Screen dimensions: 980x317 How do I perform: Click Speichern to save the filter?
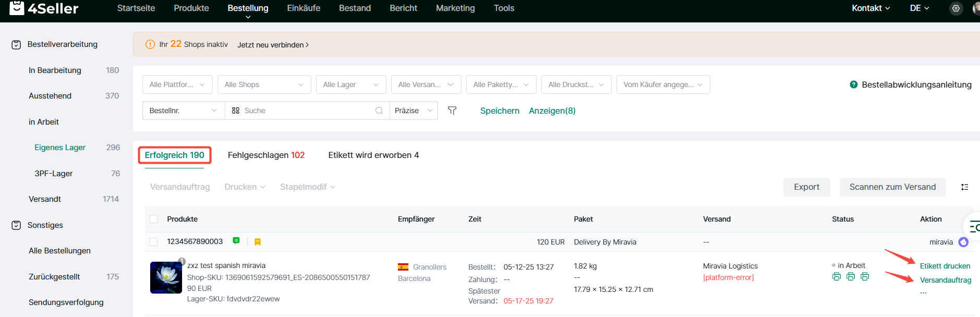(x=500, y=111)
